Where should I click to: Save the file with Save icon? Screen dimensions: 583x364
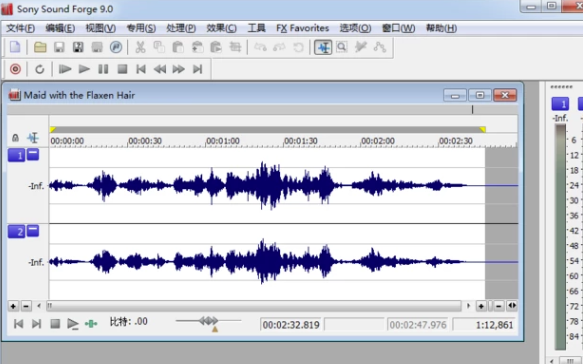pos(59,47)
